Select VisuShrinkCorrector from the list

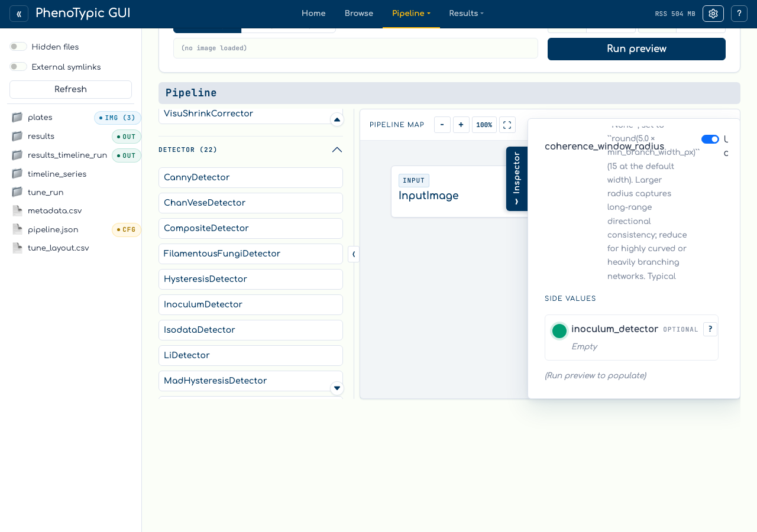tap(251, 116)
